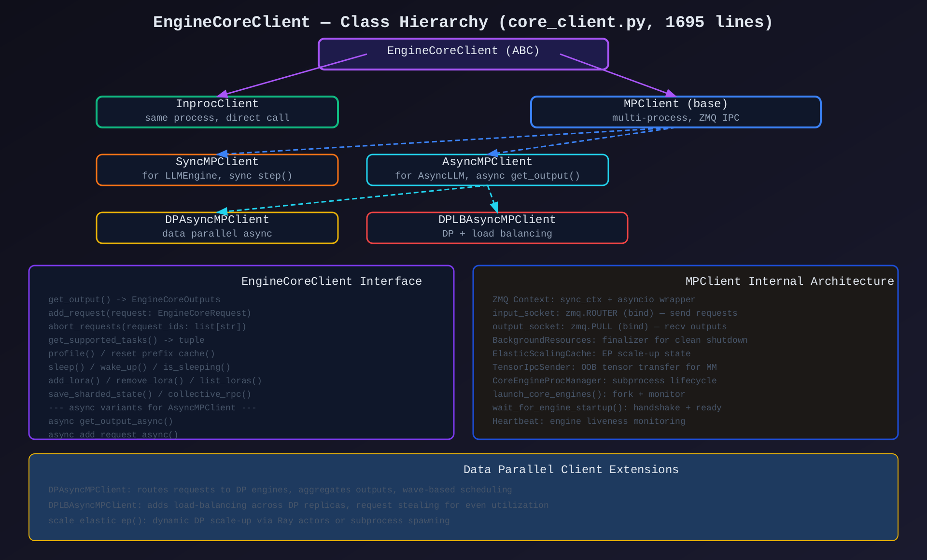Click the scale_elastic_ep() description line

[249, 520]
